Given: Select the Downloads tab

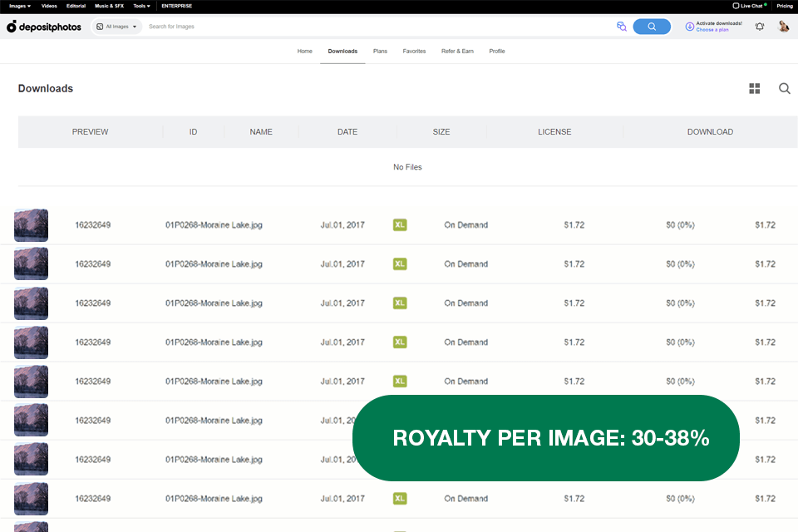Looking at the screenshot, I should [x=342, y=52].
